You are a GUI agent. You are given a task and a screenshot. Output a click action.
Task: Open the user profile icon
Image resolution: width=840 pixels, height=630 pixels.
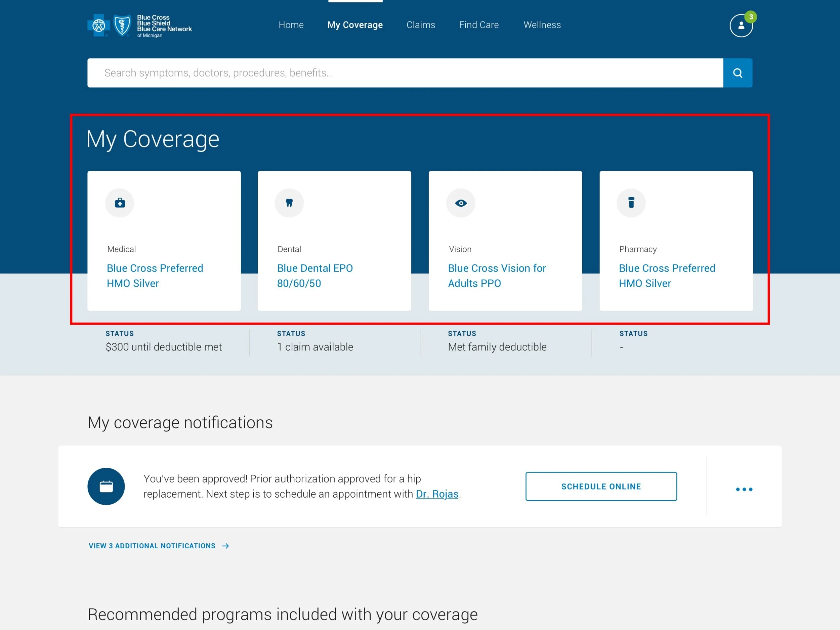[x=741, y=26]
